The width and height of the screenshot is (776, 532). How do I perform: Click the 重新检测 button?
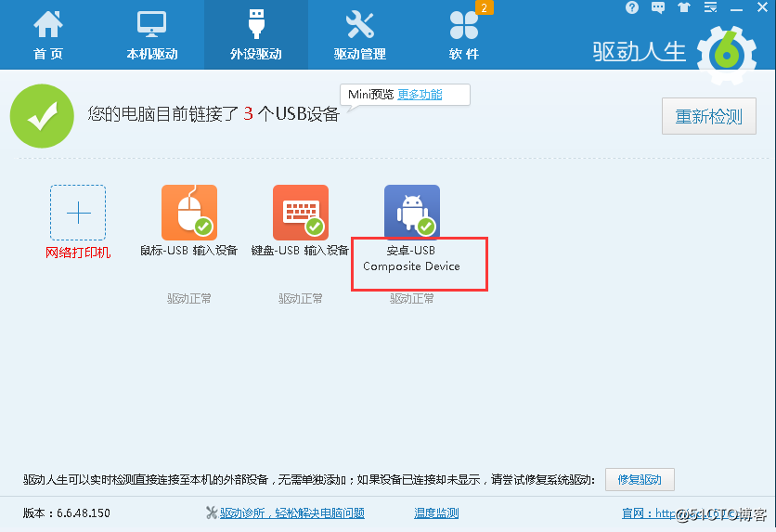(708, 116)
